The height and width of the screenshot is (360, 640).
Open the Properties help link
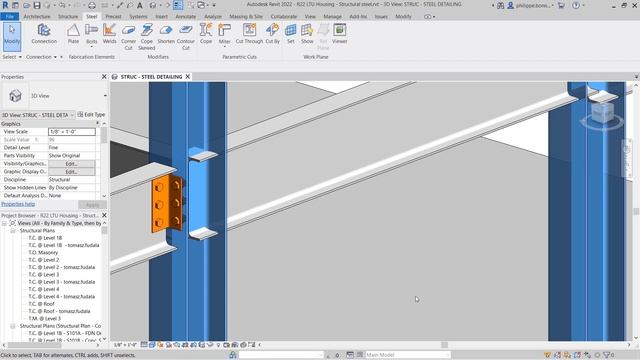pos(18,204)
